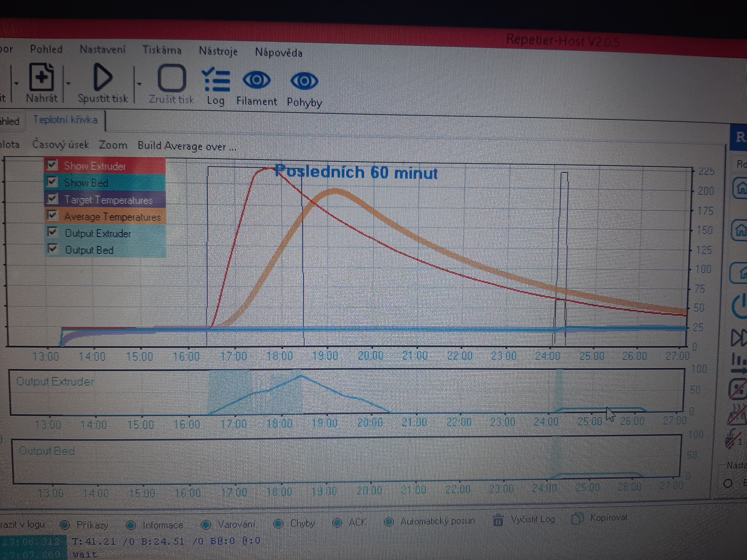The width and height of the screenshot is (747, 560).
Task: Toggle Filament visibility eye icon
Action: tap(256, 80)
